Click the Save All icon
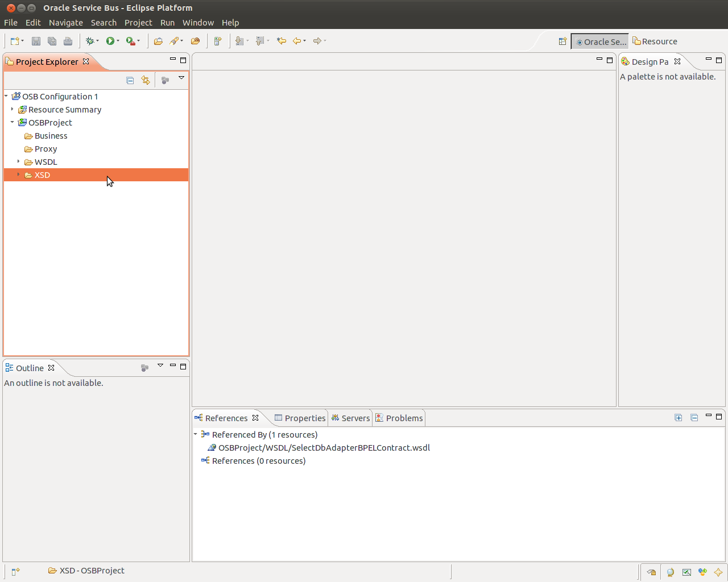Screen dimensions: 728x582 pyautogui.click(x=52, y=41)
